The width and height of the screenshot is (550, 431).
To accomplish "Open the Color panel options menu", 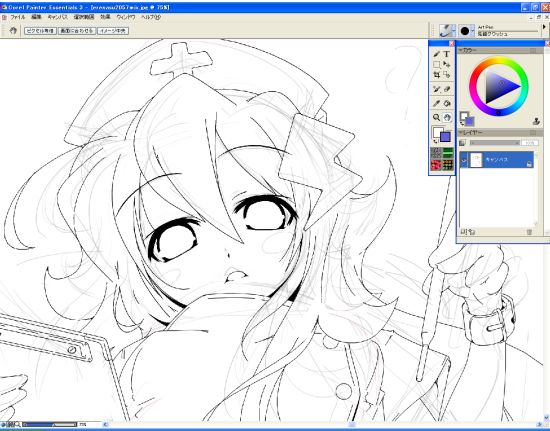I will [x=533, y=51].
